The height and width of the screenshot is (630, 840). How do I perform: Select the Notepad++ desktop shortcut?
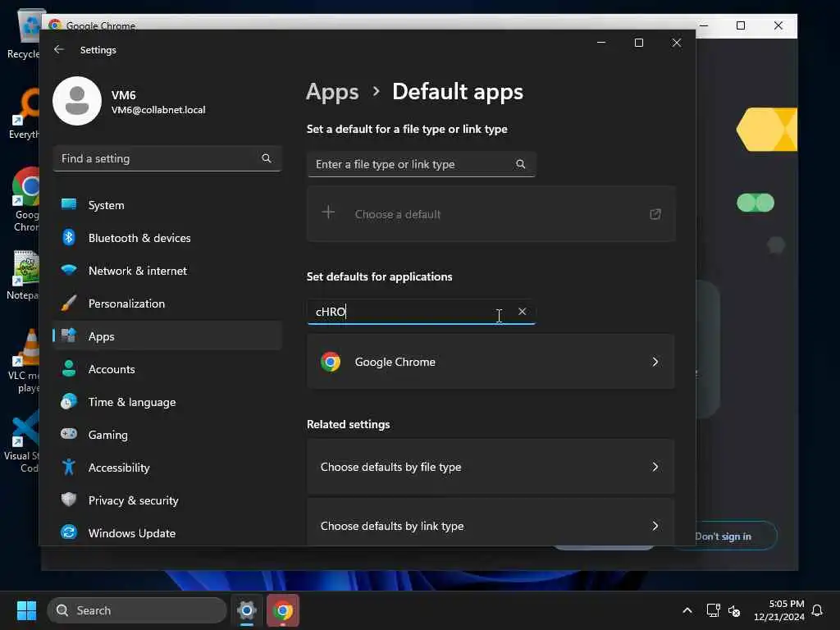click(x=22, y=276)
